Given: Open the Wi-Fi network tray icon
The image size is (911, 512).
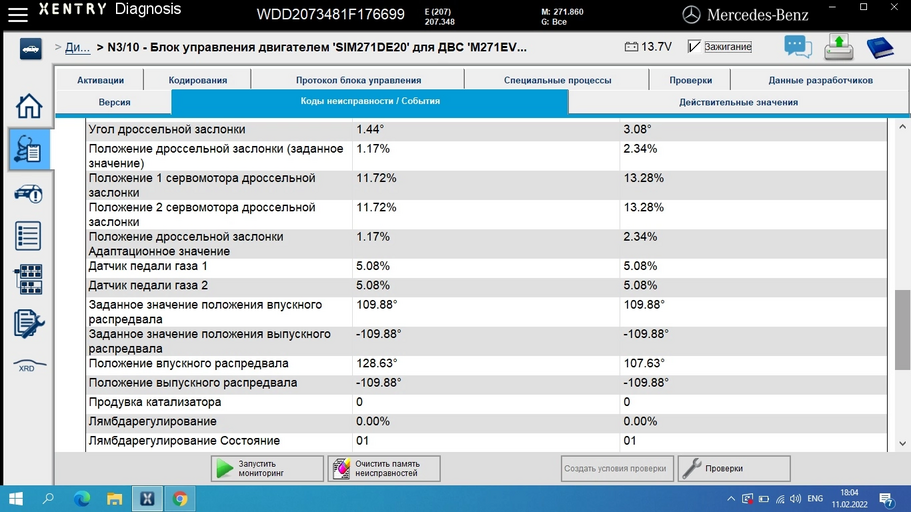Looking at the screenshot, I should point(780,499).
